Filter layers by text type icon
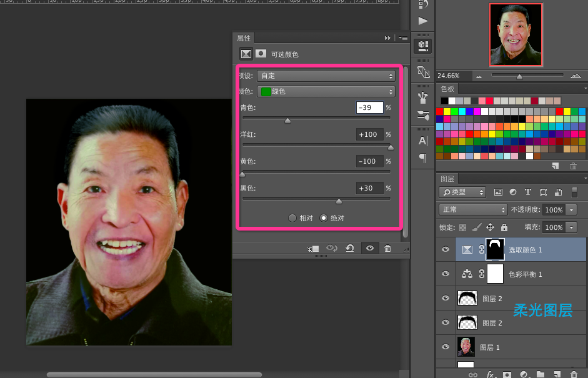 pyautogui.click(x=528, y=192)
